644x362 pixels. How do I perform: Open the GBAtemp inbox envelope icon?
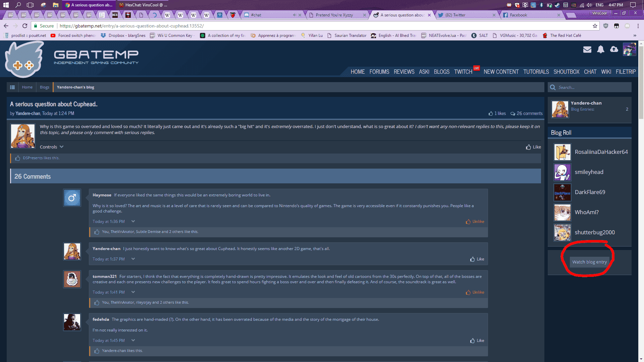point(587,50)
